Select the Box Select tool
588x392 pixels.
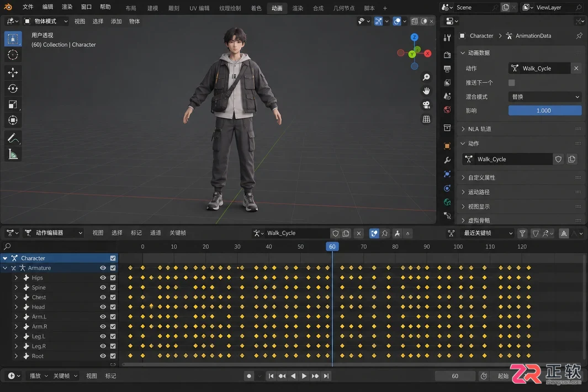(13, 39)
